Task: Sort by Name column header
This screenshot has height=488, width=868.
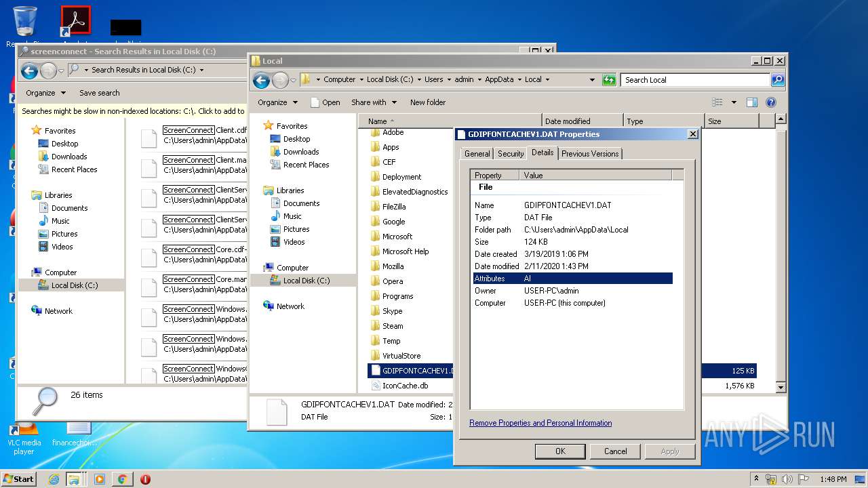Action: coord(450,121)
